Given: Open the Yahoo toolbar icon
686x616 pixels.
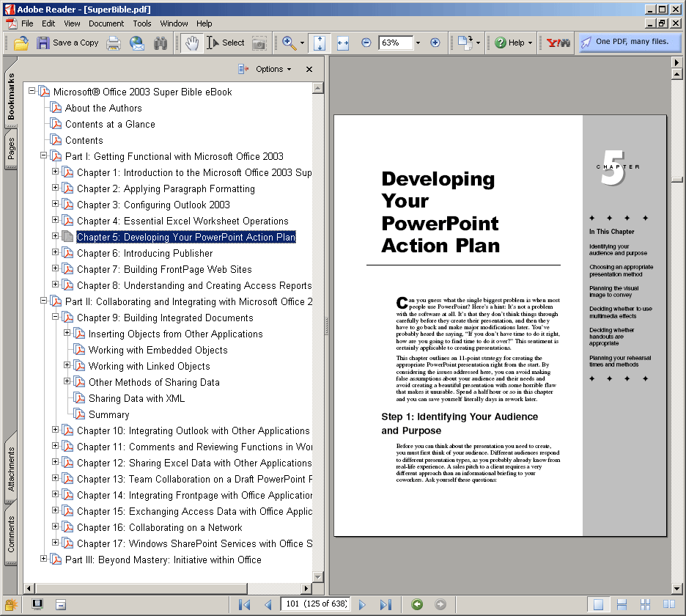Looking at the screenshot, I should (x=558, y=43).
